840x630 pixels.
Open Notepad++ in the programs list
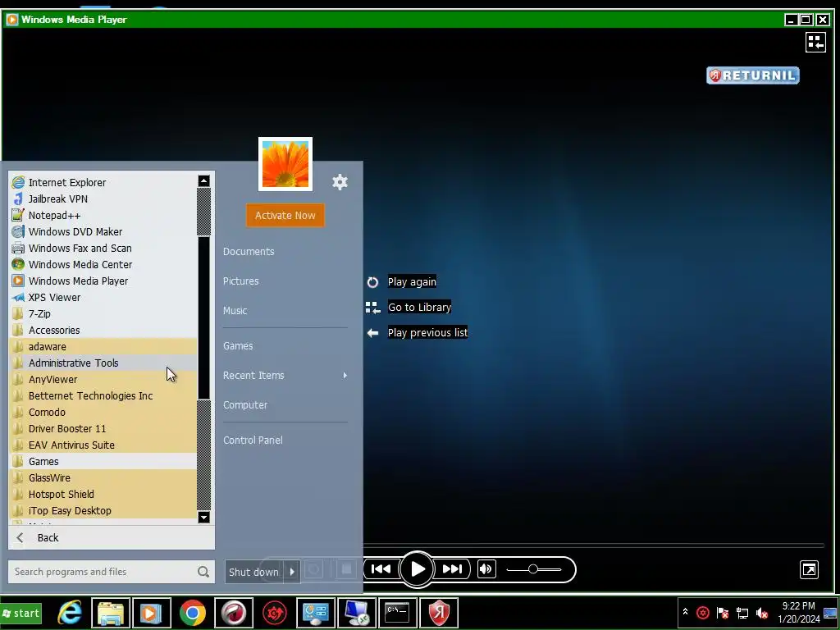103,216
